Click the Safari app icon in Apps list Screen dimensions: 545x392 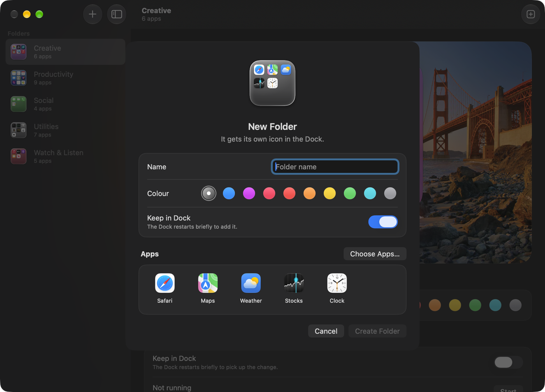point(165,283)
